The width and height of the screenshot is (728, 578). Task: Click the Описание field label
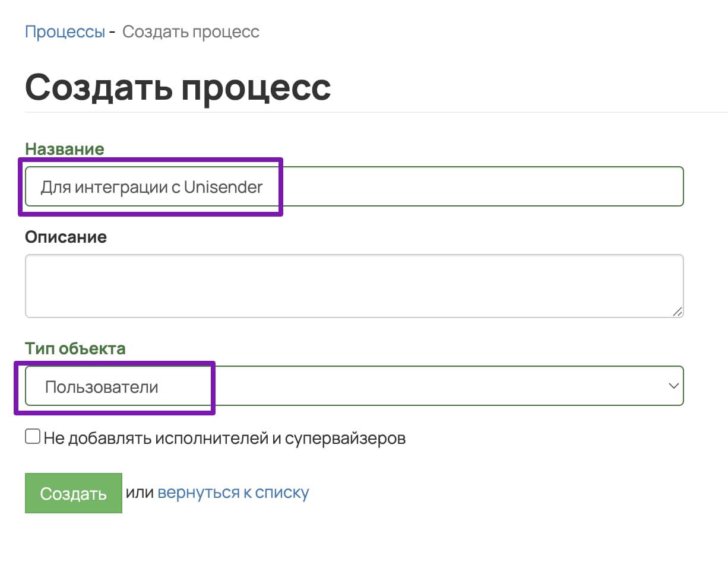[x=66, y=237]
